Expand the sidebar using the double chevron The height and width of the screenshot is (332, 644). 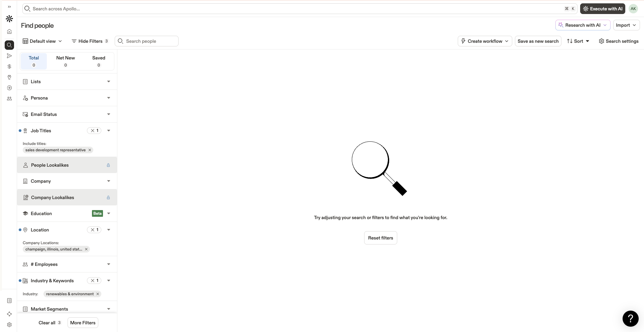point(9,7)
